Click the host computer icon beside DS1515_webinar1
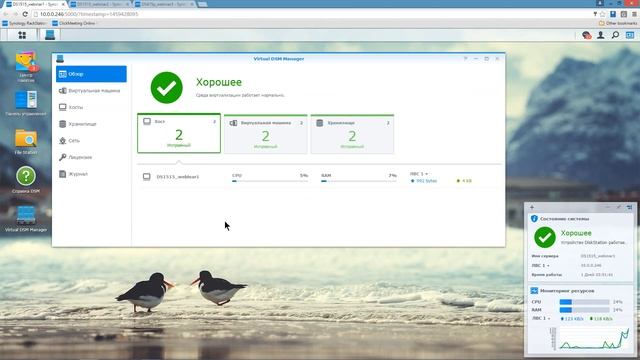The image size is (640, 360). point(147,177)
